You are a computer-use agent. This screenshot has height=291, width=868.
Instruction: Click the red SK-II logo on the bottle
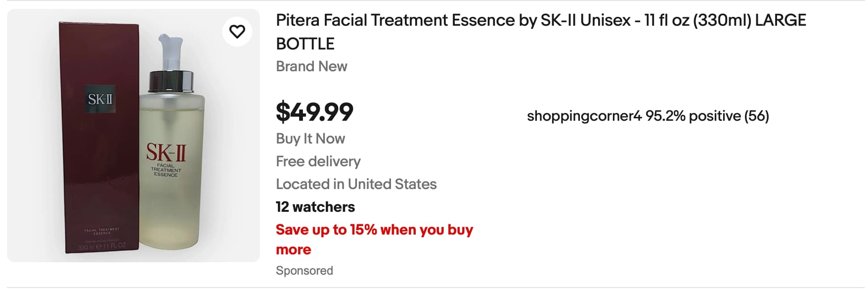[166, 152]
